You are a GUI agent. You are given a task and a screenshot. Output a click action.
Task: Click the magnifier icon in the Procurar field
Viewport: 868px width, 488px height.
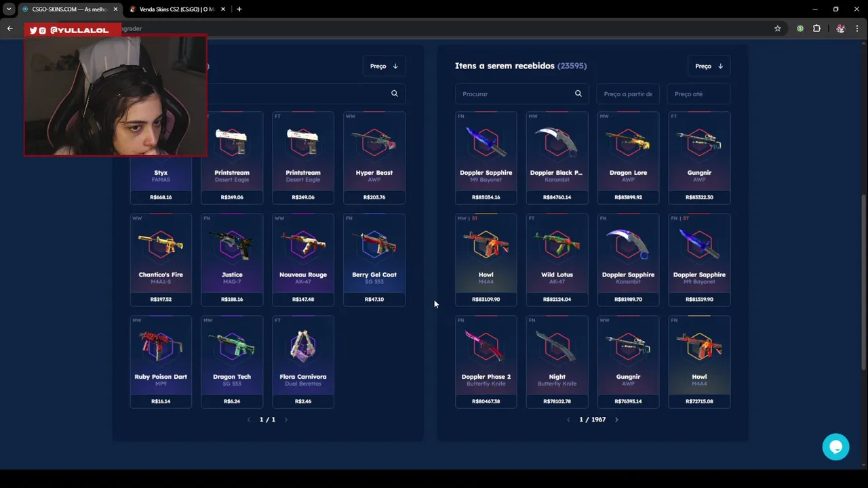(578, 94)
